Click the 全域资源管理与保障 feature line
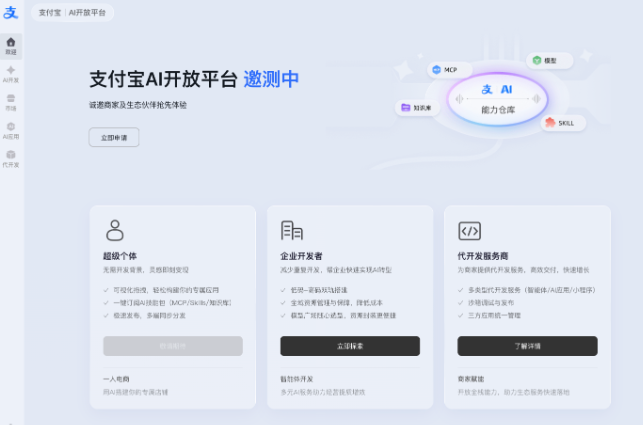This screenshot has height=428, width=644. pyautogui.click(x=337, y=303)
